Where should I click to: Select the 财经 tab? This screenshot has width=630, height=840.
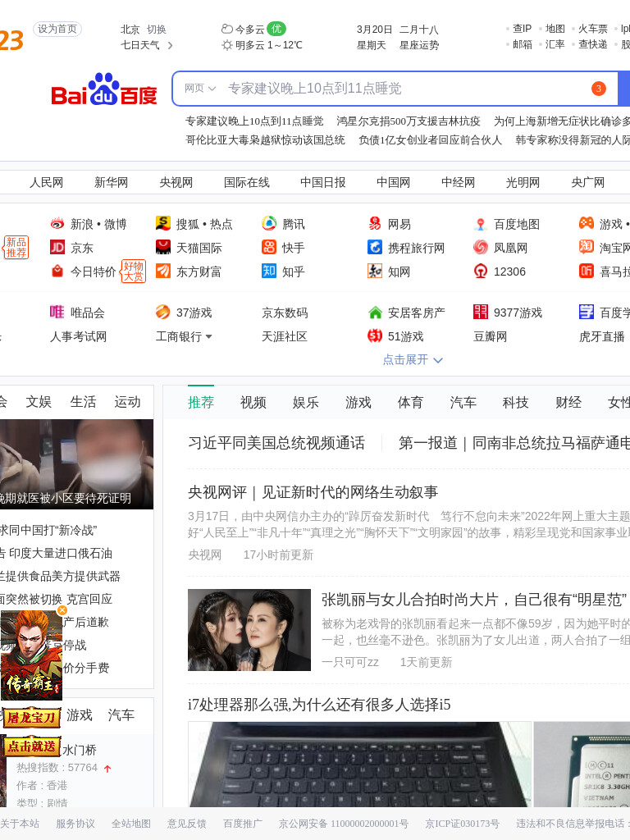point(568,402)
